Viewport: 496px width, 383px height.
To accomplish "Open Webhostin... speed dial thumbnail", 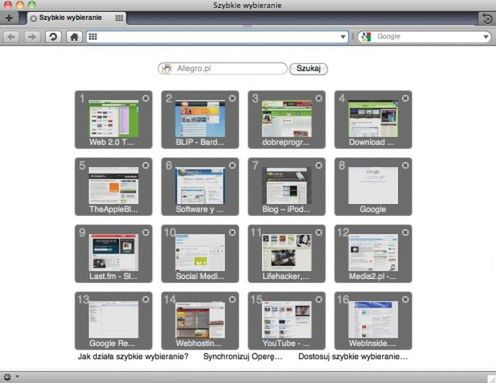I will pyautogui.click(x=200, y=321).
